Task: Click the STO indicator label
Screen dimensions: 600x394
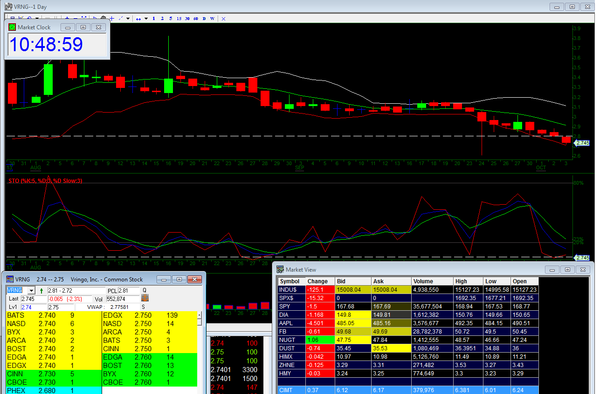Action: (x=45, y=181)
